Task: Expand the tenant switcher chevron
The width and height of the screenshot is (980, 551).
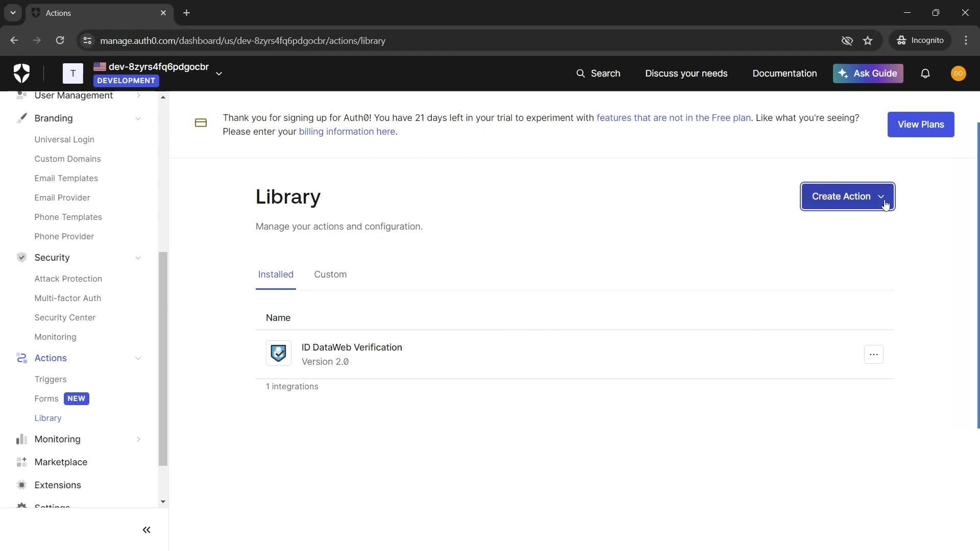Action: [219, 73]
